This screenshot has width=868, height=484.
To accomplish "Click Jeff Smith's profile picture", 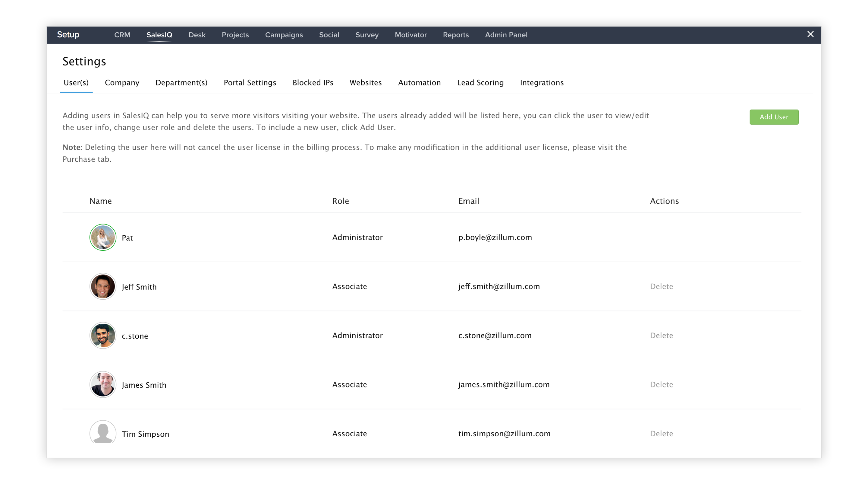I will point(103,286).
